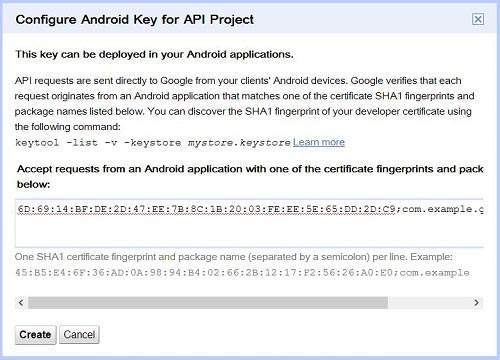This screenshot has height=360, width=500.
Task: Click the example fingerprint starting 45:B5:E4
Action: (x=205, y=273)
